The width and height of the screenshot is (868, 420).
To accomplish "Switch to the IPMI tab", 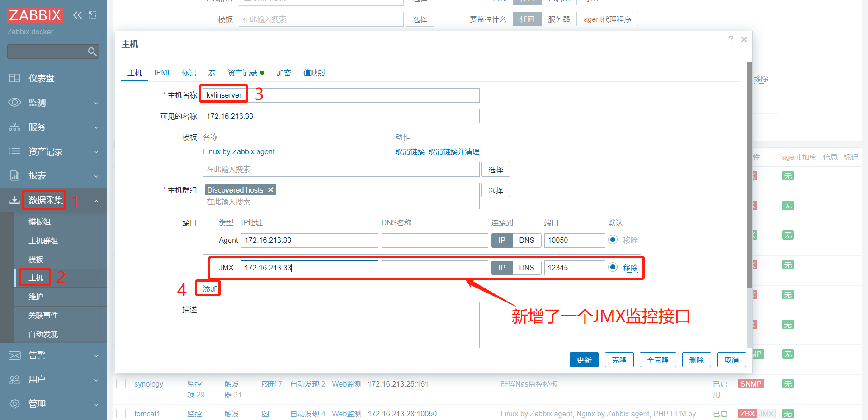I will coord(161,73).
